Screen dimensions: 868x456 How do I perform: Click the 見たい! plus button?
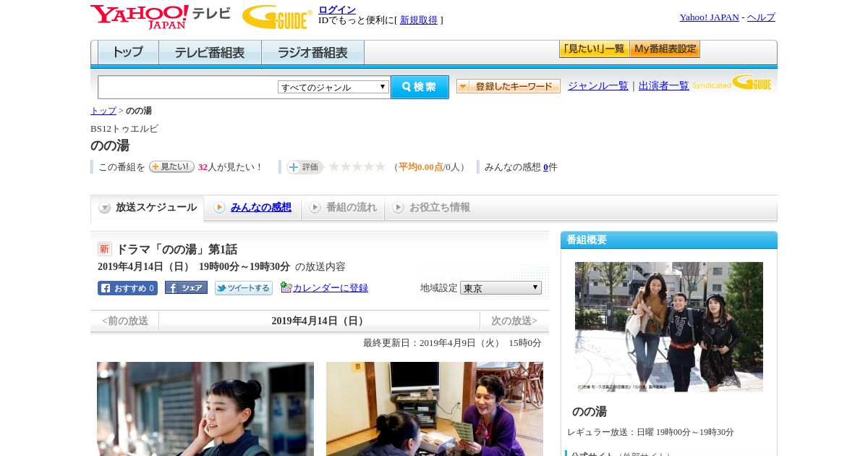coord(171,166)
